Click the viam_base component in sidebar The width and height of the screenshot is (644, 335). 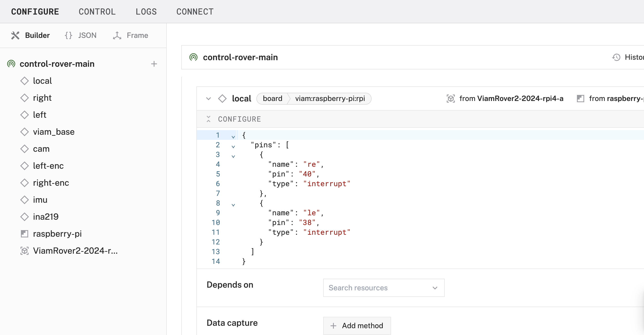click(54, 132)
